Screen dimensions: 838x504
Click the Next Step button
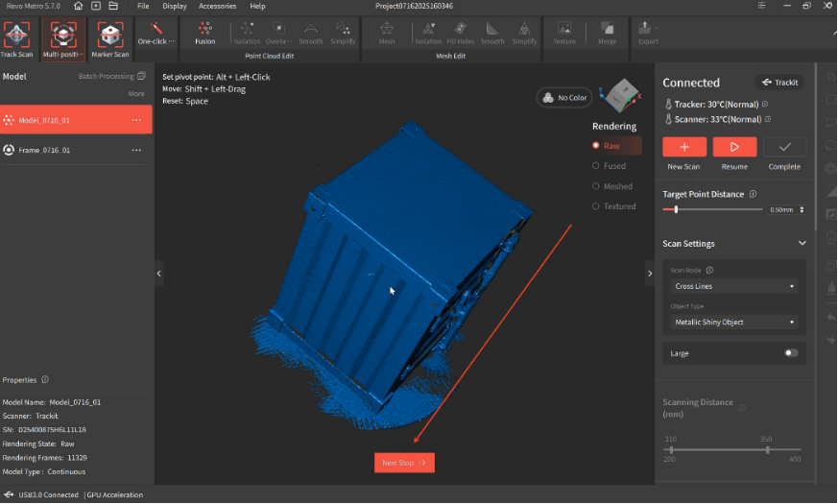click(404, 463)
